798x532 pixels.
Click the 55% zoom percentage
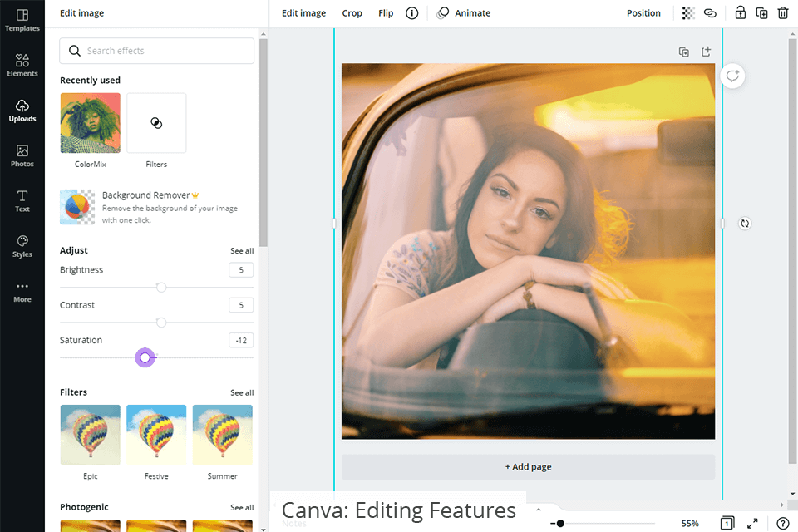click(x=690, y=524)
